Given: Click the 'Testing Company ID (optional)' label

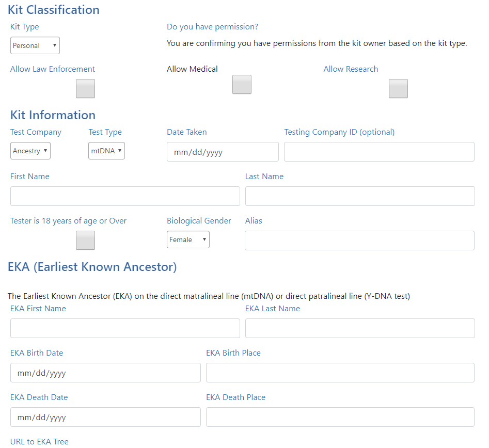Looking at the screenshot, I should coord(339,132).
